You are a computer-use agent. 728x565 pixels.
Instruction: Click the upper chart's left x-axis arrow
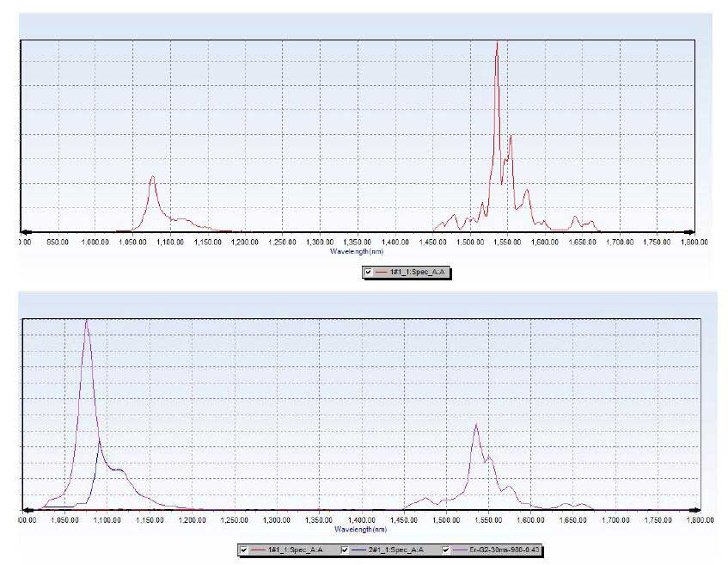point(26,232)
